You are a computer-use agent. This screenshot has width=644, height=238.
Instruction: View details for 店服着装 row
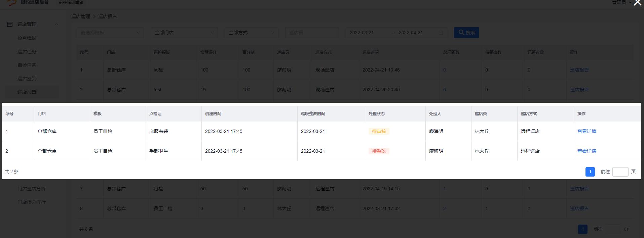[x=586, y=131]
